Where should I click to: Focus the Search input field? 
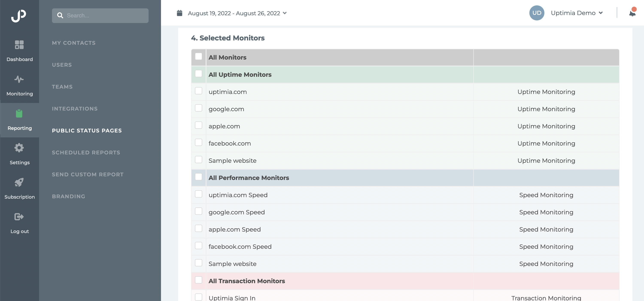pyautogui.click(x=100, y=15)
